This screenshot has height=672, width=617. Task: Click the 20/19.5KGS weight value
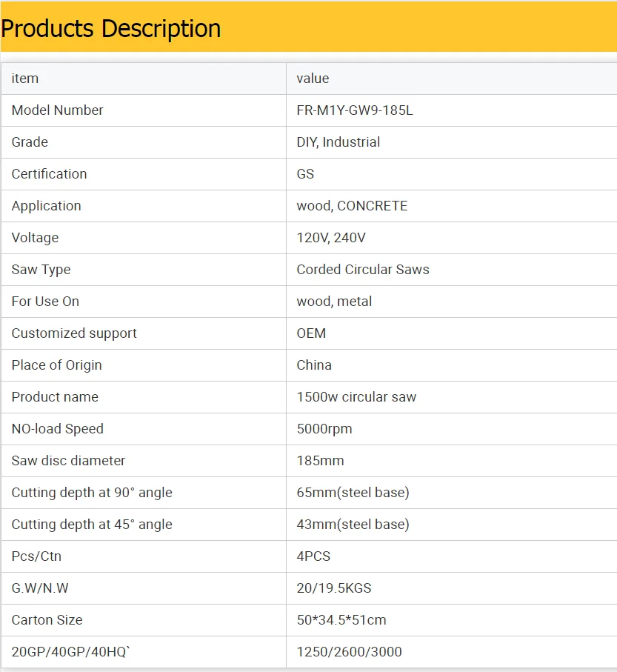click(x=334, y=588)
